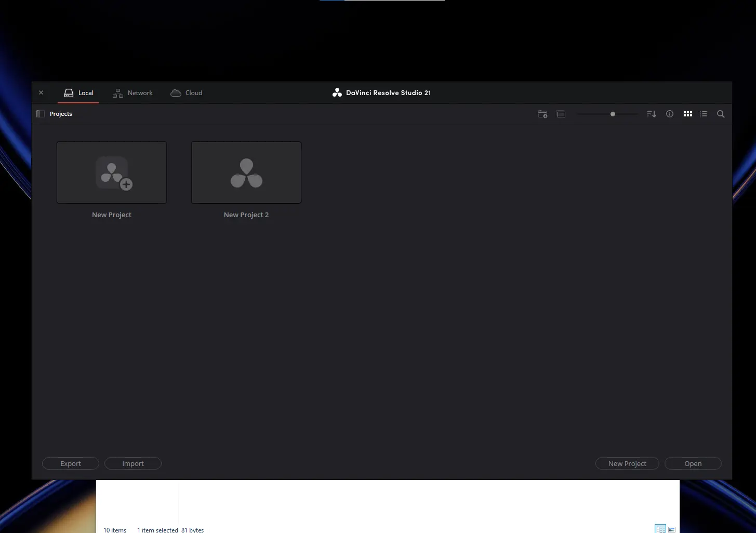This screenshot has width=756, height=533.
Task: Click the "New Project 2" label
Action: coord(246,215)
